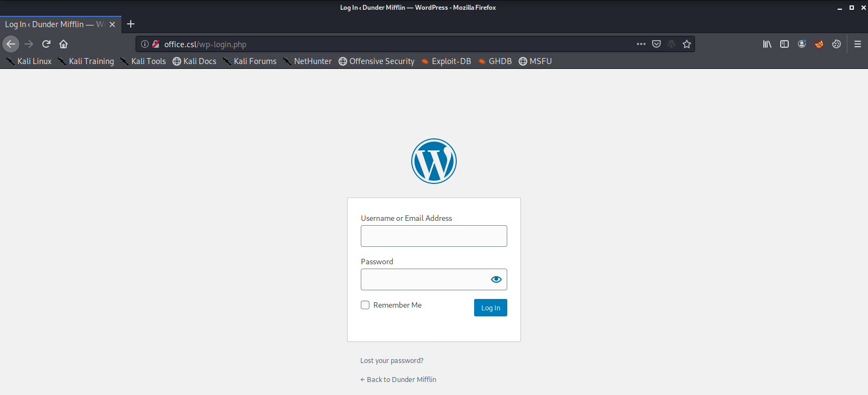Open page actions three-dot menu
The width and height of the screenshot is (868, 395).
pos(641,44)
